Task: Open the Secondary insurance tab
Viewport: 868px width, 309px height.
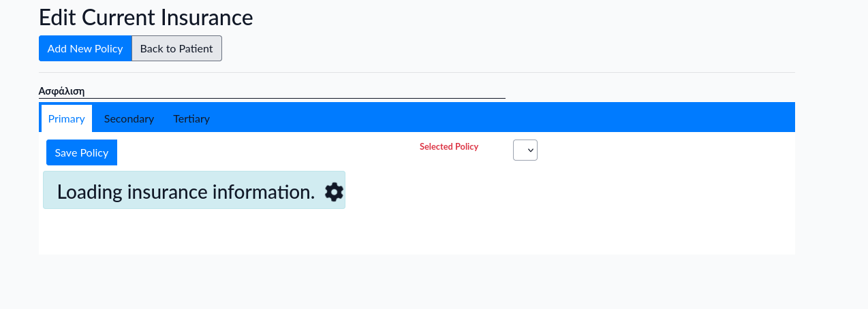Action: point(129,118)
